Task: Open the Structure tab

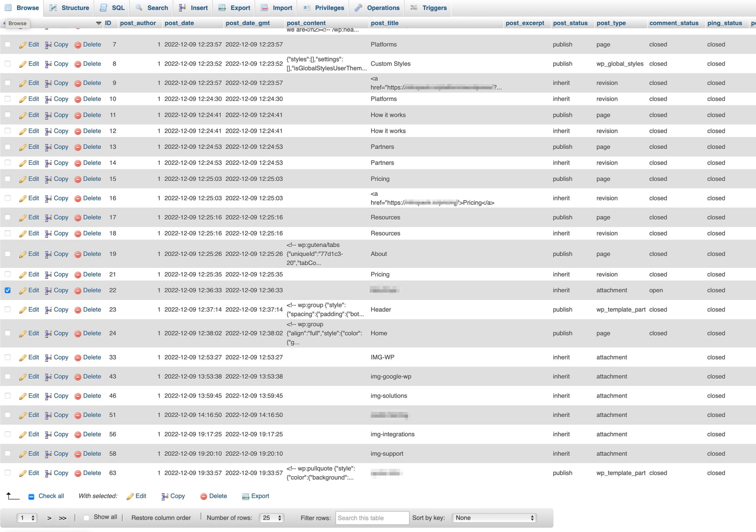Action: [x=69, y=8]
